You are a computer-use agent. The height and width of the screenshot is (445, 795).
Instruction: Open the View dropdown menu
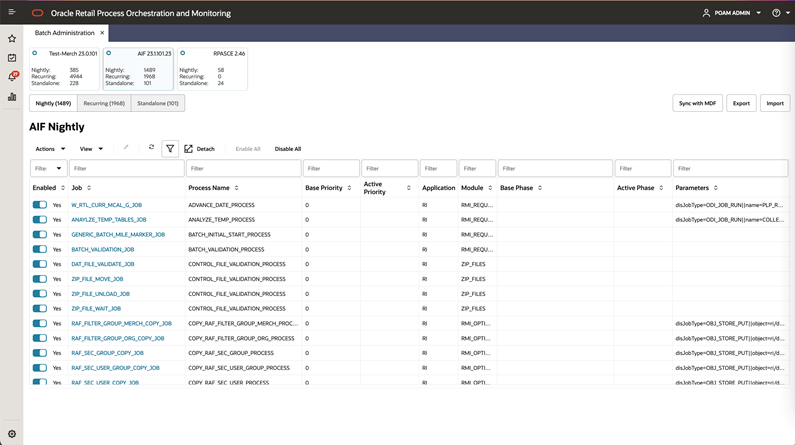click(x=91, y=149)
